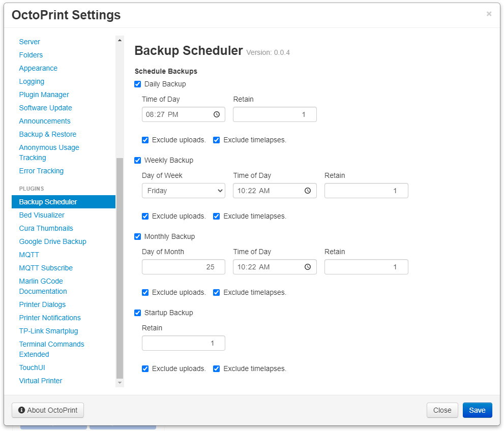Uncheck Exclude uploads under Weekly Backup
504x431 pixels.
pyautogui.click(x=145, y=216)
